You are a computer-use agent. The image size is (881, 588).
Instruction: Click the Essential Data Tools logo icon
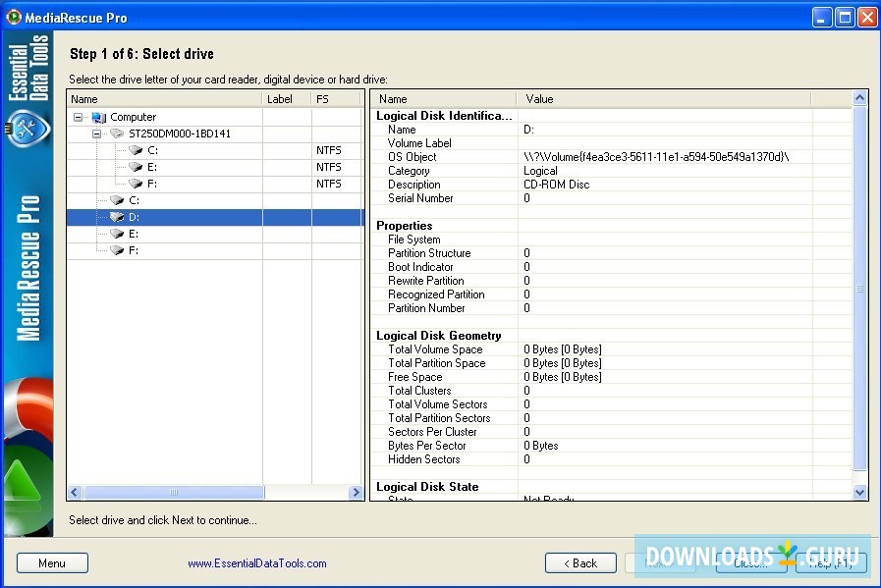(27, 127)
